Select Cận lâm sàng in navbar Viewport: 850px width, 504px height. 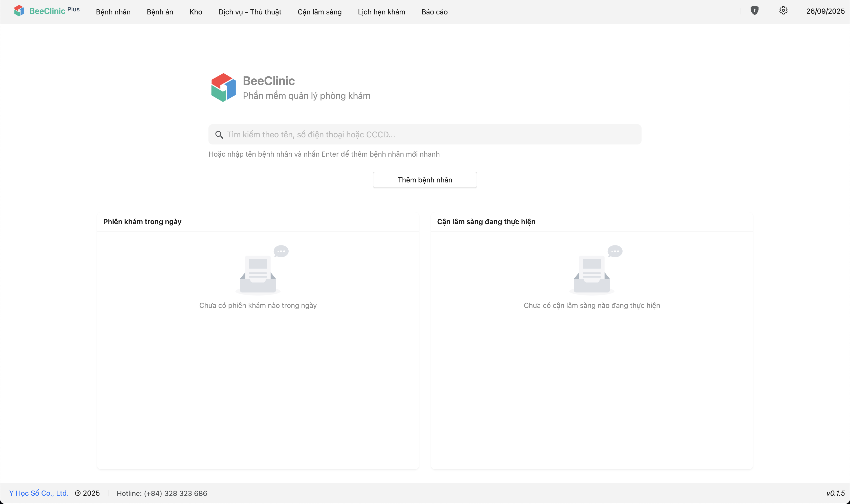pos(320,12)
